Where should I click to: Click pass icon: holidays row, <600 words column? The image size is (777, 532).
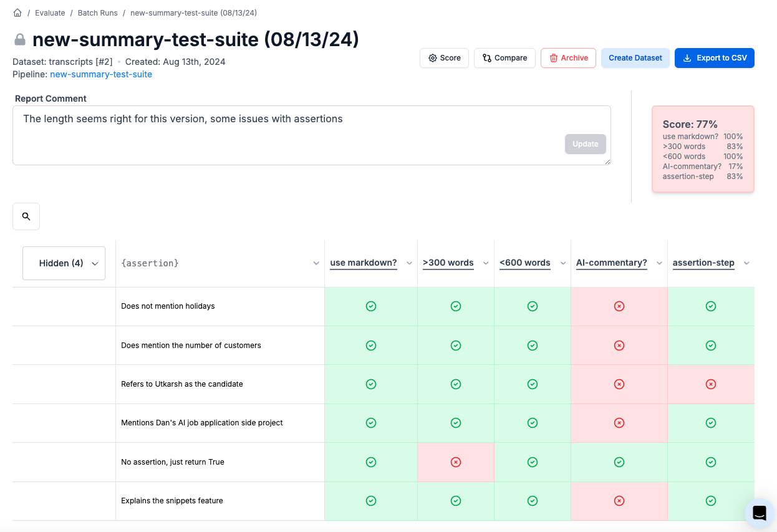[533, 306]
